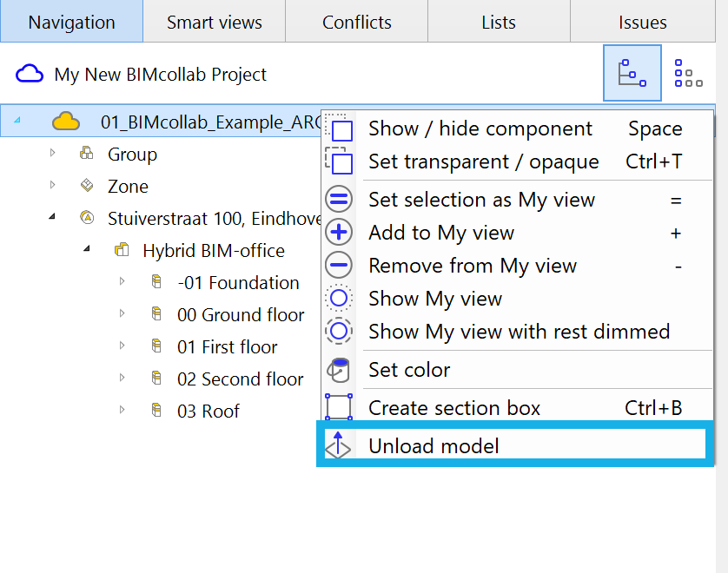The width and height of the screenshot is (728, 573).
Task: Choose Show My view with rest dimmed
Action: coord(517,332)
